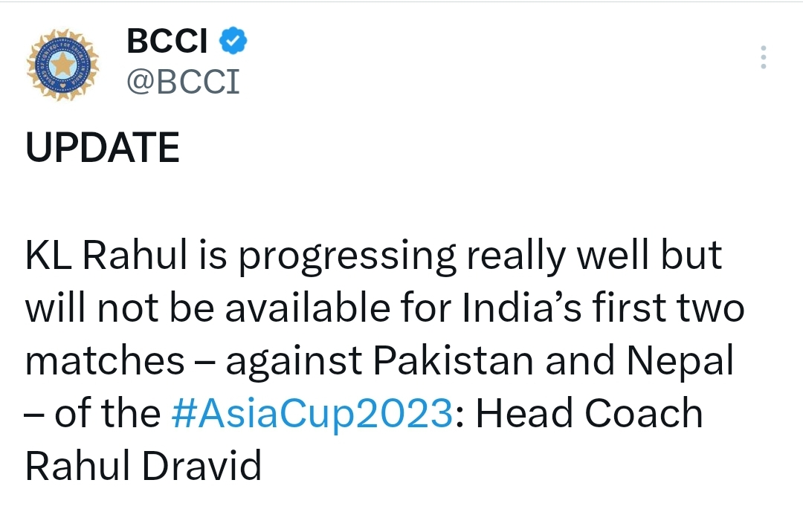Viewport: 803px width, 532px height.
Task: Open the BCCI display name
Action: point(167,41)
